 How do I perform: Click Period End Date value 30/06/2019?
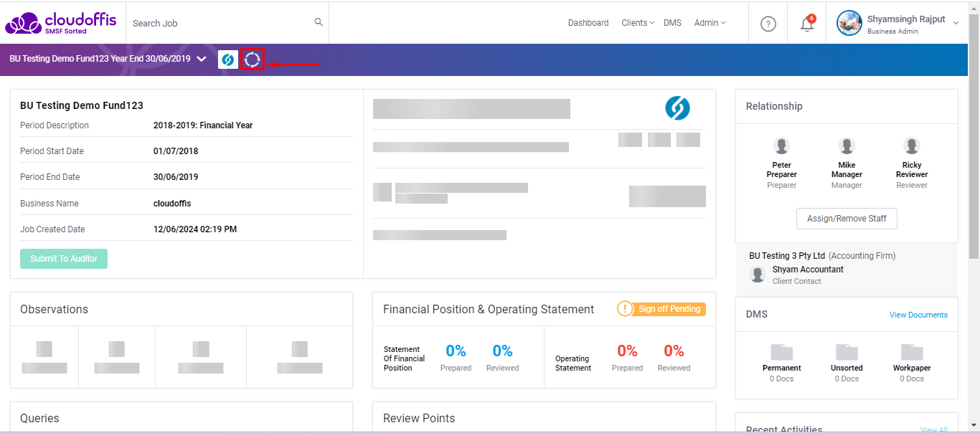[x=176, y=177]
